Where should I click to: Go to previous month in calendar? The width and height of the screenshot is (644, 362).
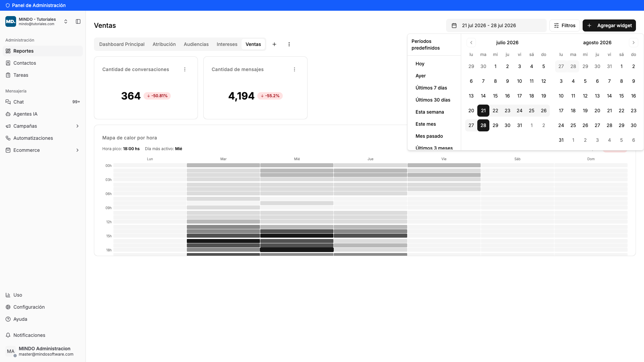[471, 43]
